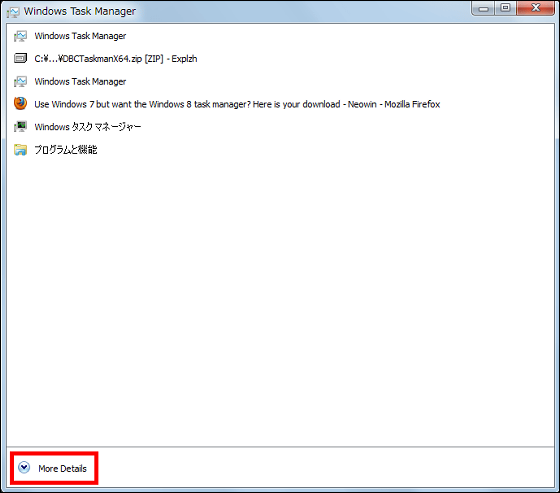Click the first Windows Task Manager entry icon
This screenshot has height=493, width=560.
point(20,36)
